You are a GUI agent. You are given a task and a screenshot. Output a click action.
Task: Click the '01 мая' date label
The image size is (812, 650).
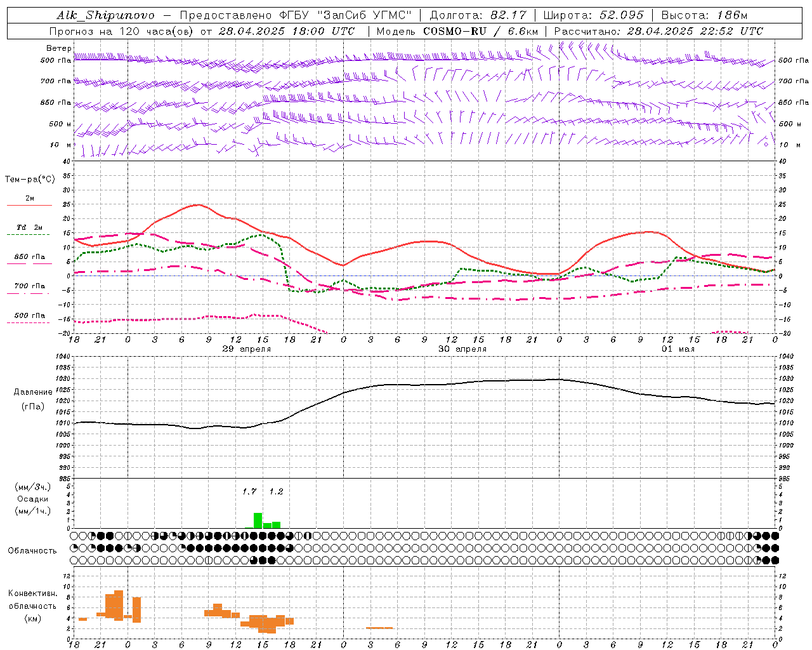pos(678,349)
